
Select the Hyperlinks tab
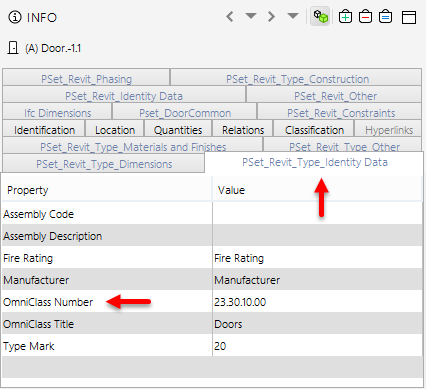[x=388, y=128]
